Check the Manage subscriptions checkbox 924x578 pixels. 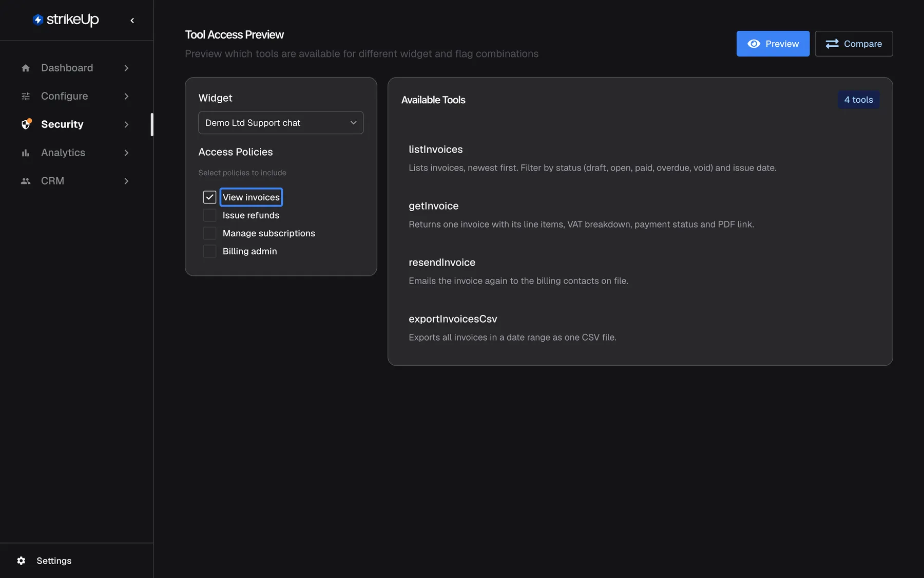(209, 233)
